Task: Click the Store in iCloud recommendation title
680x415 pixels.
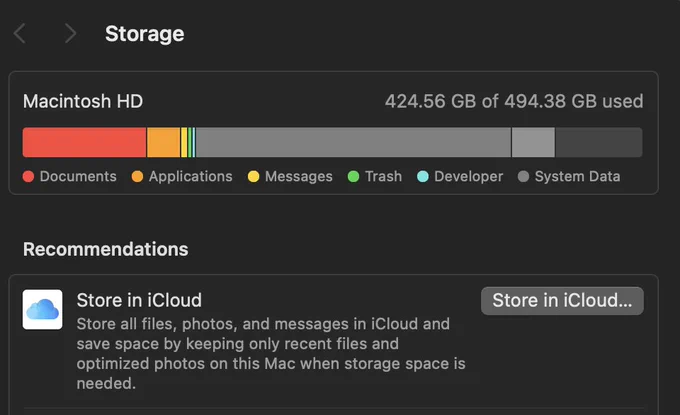Action: [139, 300]
